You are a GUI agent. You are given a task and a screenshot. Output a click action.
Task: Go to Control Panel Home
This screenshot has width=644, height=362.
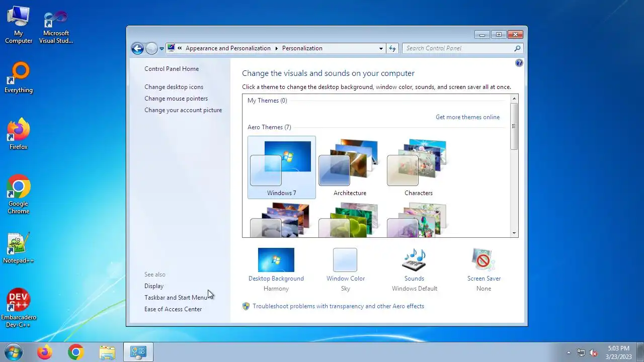[x=172, y=69]
